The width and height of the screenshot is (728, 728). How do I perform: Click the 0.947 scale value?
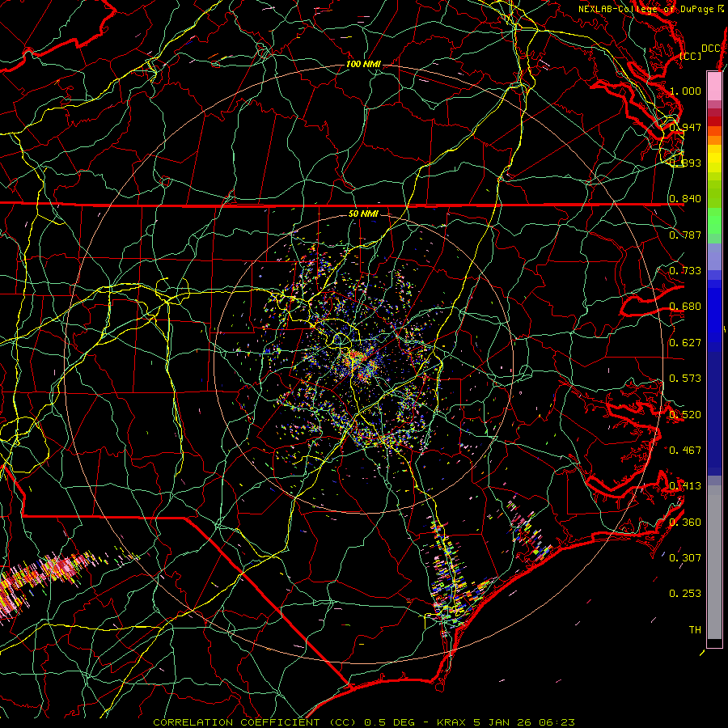click(685, 127)
